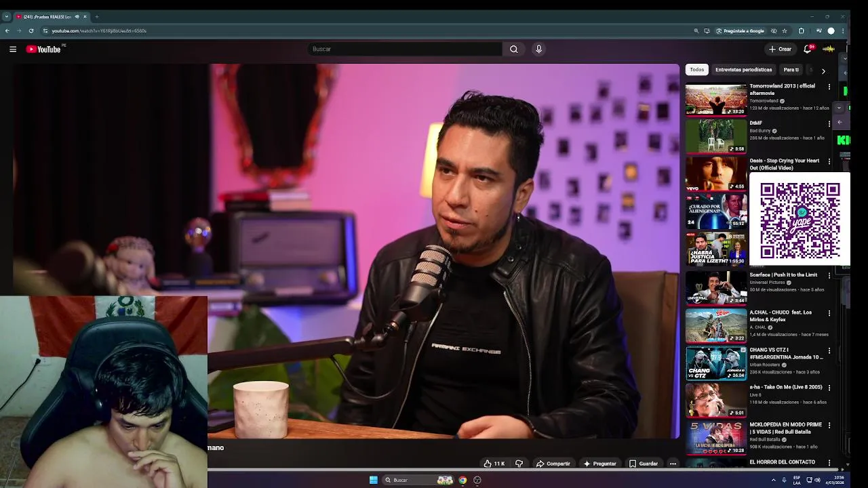Viewport: 868px width, 488px height.
Task: Show hidden system tray icons
Action: point(773,480)
